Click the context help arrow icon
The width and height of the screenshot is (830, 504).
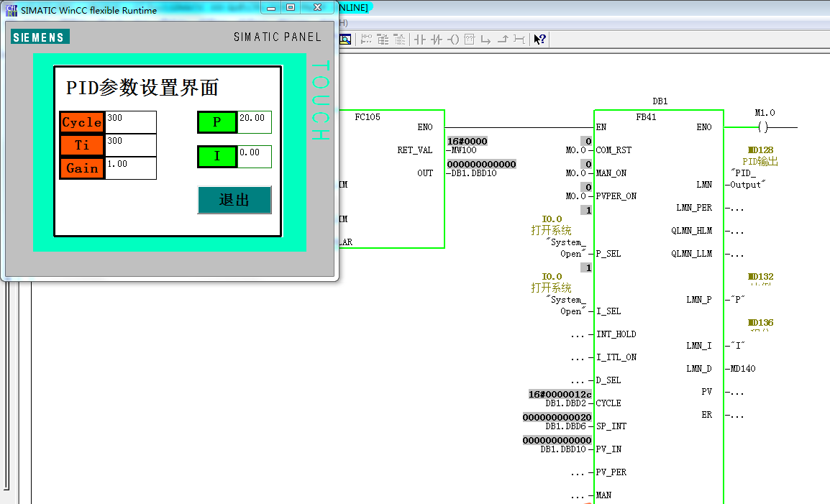pos(539,39)
